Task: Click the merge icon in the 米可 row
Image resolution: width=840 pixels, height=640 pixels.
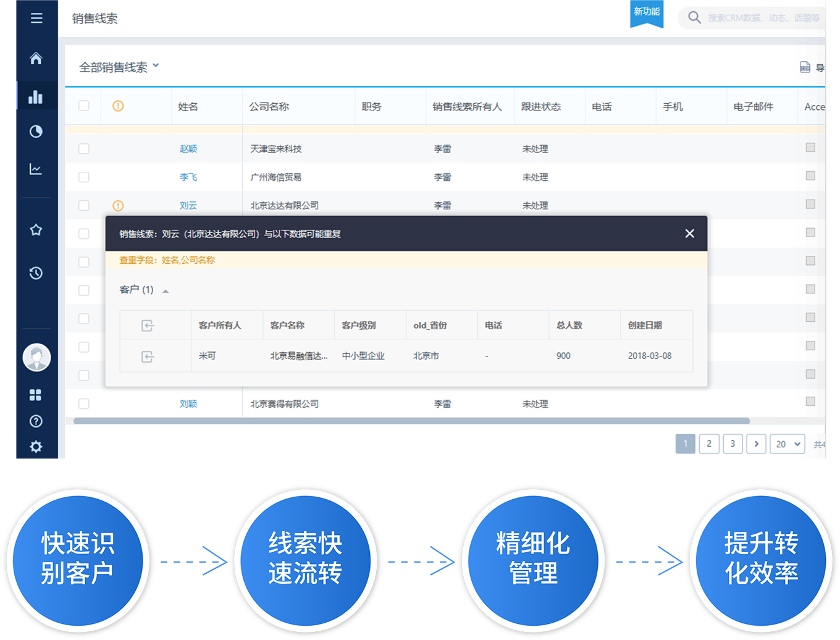Action: (148, 356)
